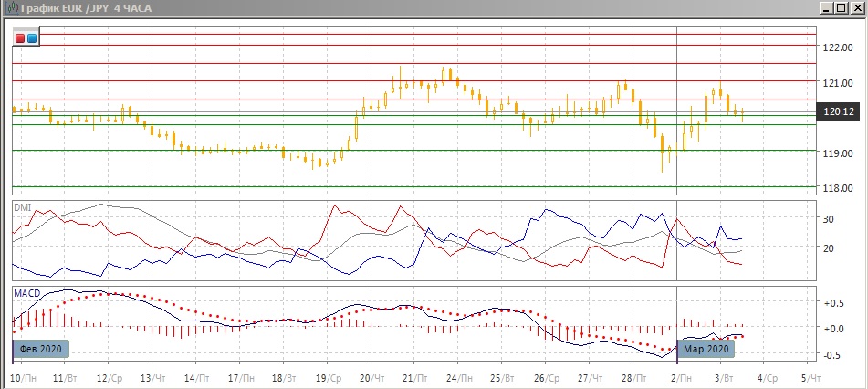Click the 13/Чт date label
The height and width of the screenshot is (389, 868).
click(153, 378)
